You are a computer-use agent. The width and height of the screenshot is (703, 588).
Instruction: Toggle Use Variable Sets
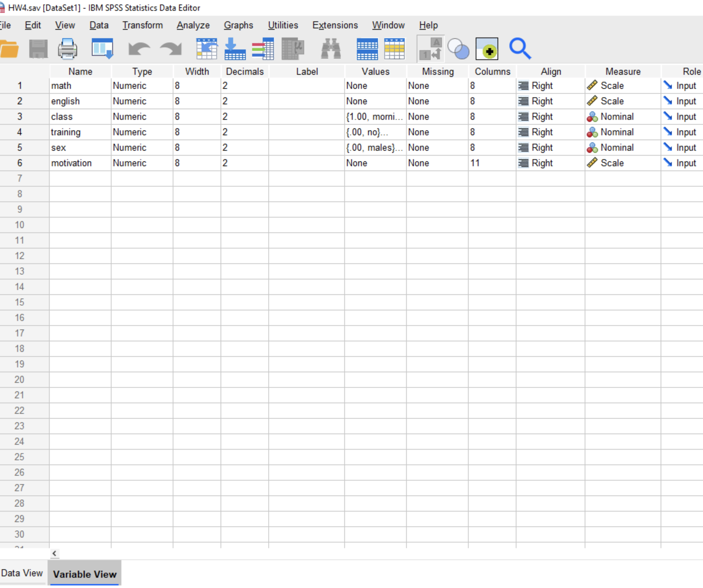click(459, 48)
